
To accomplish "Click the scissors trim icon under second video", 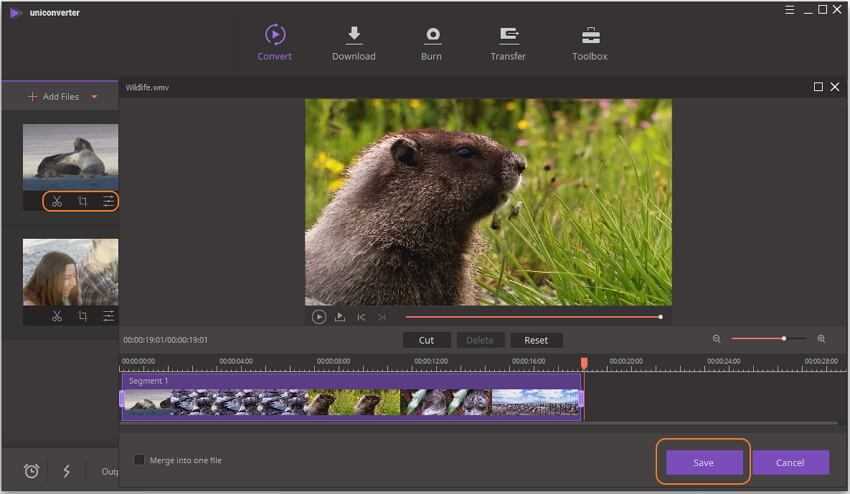I will (57, 316).
